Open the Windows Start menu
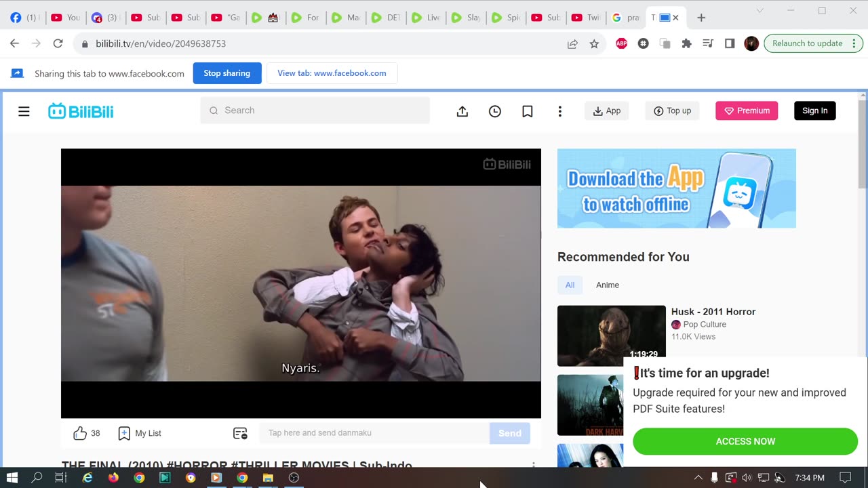The width and height of the screenshot is (868, 488). pyautogui.click(x=12, y=478)
